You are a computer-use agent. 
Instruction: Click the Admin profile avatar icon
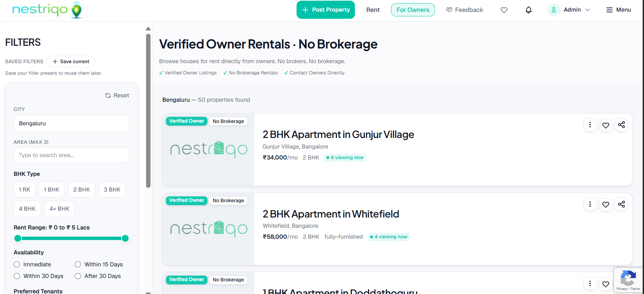click(x=554, y=10)
